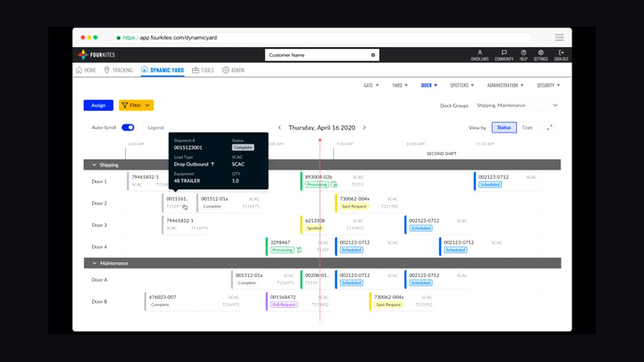Go to the Home tab
644x362 pixels.
pos(86,70)
